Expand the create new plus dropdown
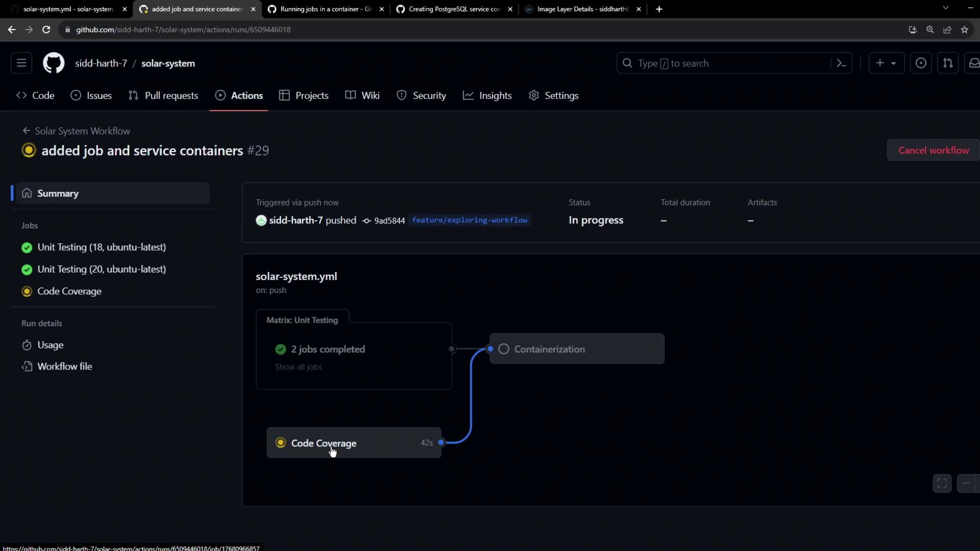The image size is (980, 551). click(x=886, y=63)
